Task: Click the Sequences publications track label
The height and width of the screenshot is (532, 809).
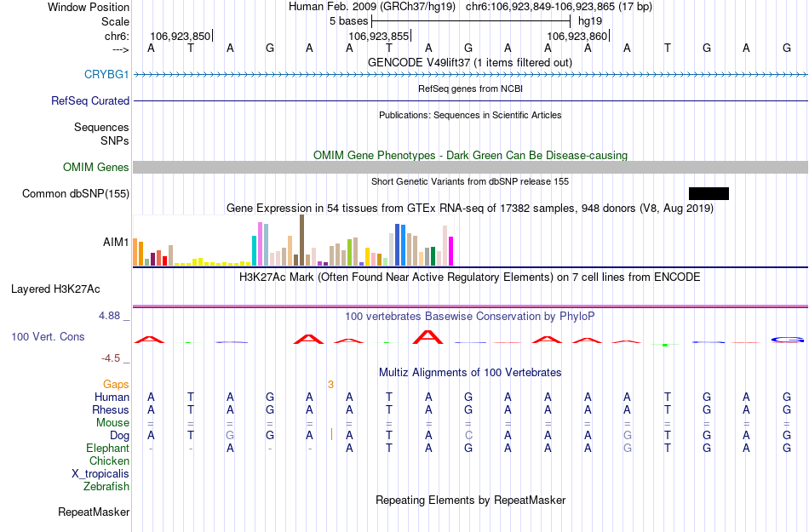Action: tap(101, 128)
